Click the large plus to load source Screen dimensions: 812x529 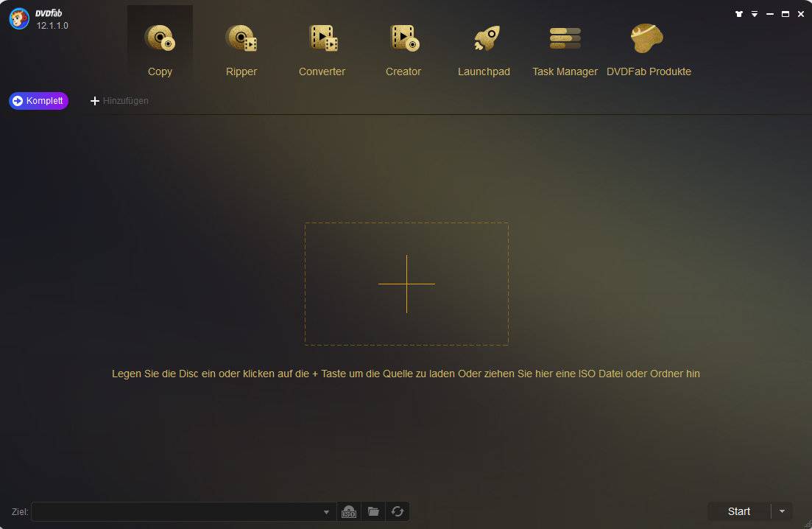[406, 284]
